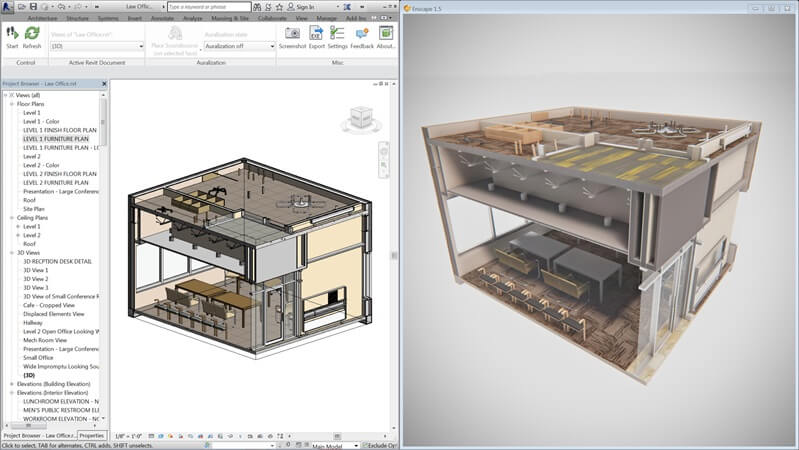
Task: Click the ViewCube in the 3D view
Action: 361,119
